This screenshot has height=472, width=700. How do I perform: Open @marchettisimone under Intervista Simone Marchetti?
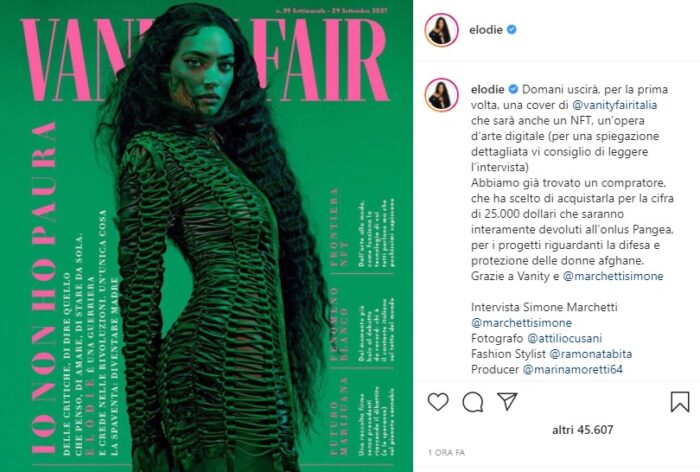coord(521,323)
